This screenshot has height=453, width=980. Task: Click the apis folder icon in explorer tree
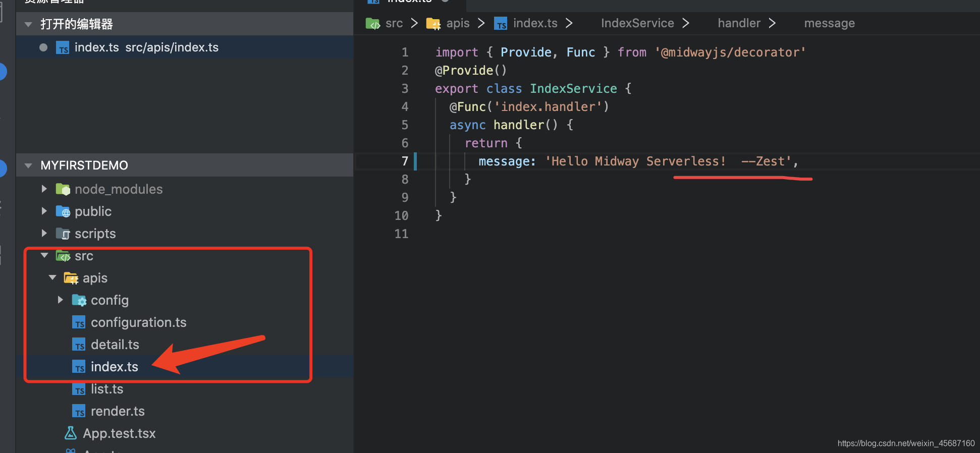coord(71,278)
